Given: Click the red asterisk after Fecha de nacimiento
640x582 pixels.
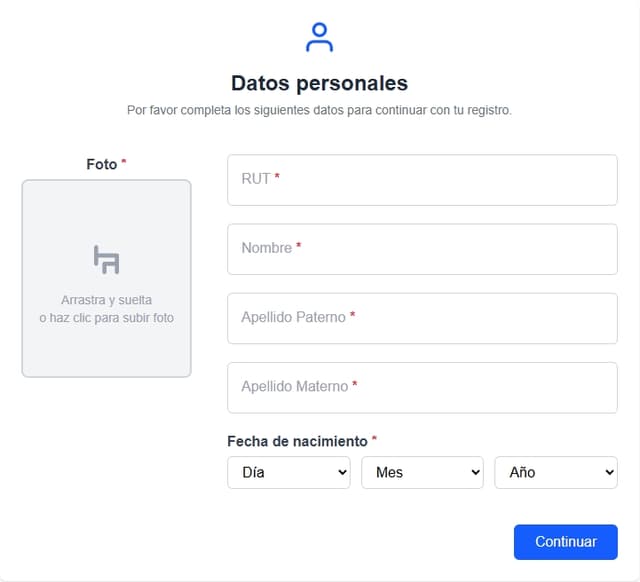Looking at the screenshot, I should (x=374, y=440).
